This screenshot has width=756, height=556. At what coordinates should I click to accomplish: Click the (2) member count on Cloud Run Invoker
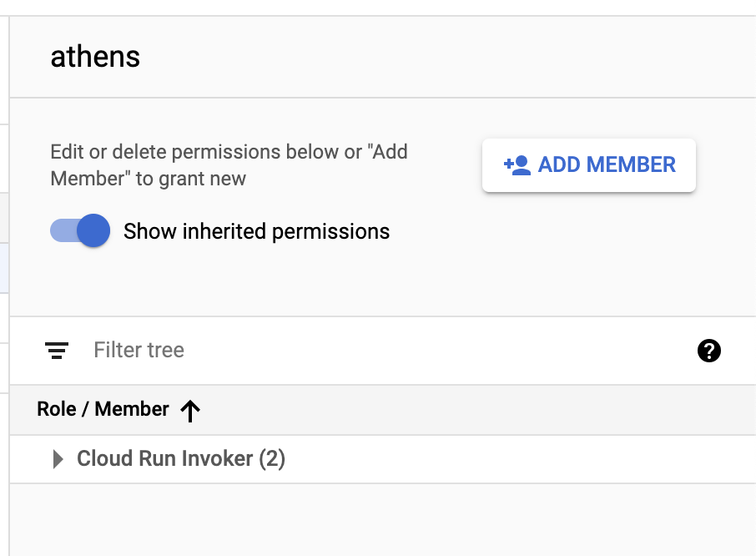click(272, 459)
